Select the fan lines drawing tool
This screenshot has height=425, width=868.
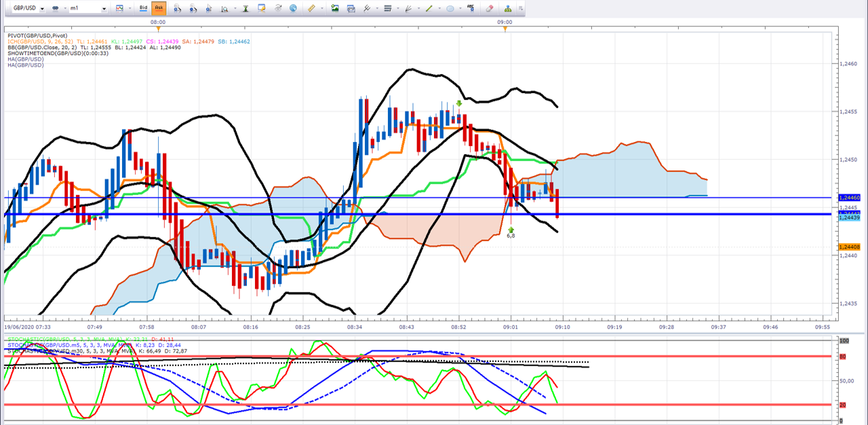pos(408,9)
